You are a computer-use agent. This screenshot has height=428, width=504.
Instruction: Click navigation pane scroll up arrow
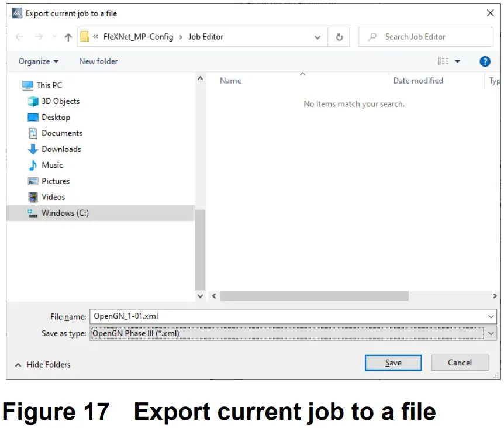point(200,78)
